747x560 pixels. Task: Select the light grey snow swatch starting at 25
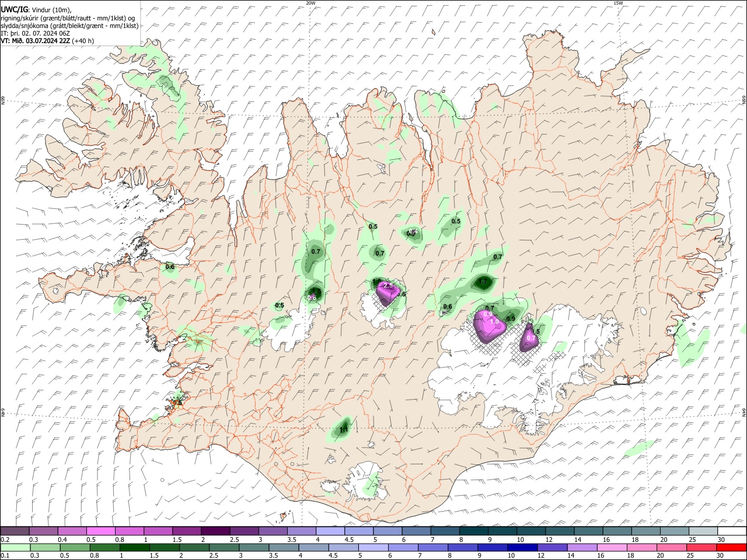[703, 531]
